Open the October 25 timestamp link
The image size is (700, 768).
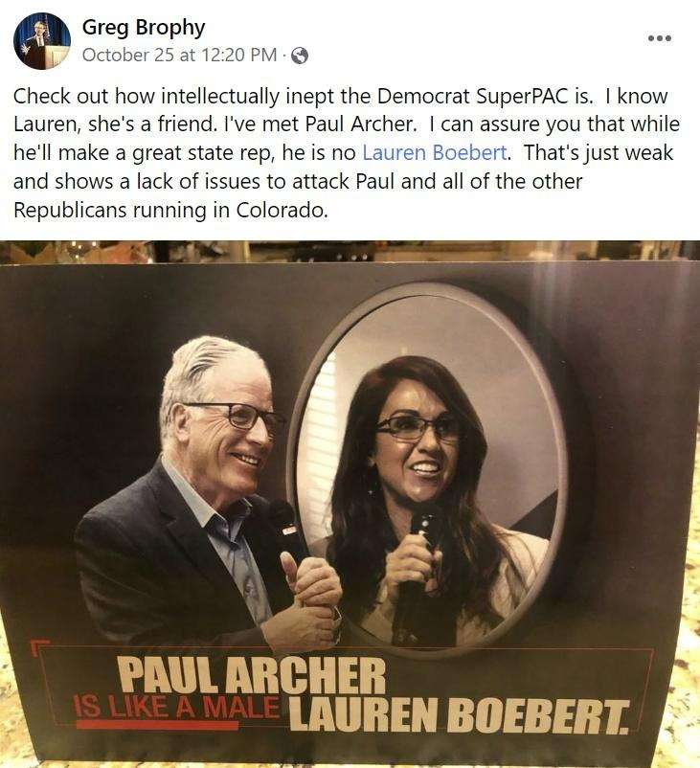(179, 55)
